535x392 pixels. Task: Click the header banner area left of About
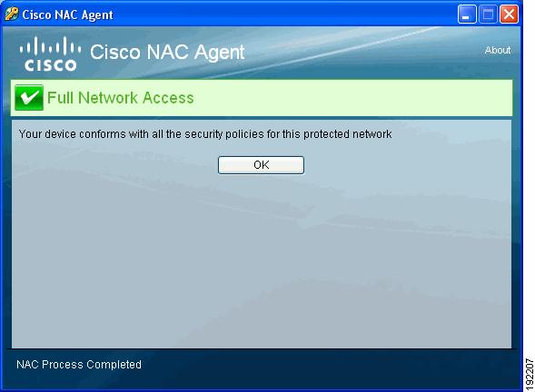tap(362, 53)
